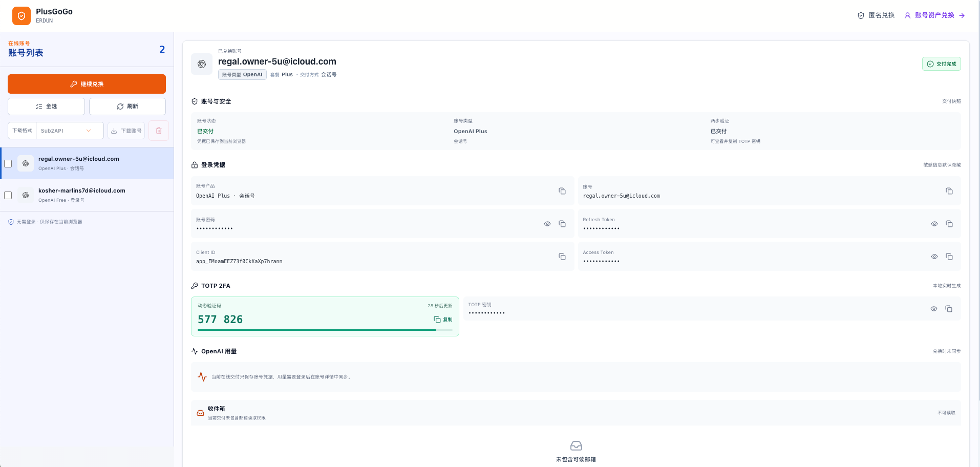Image resolution: width=980 pixels, height=467 pixels.
Task: Copy the 账号密码 password
Action: click(562, 224)
